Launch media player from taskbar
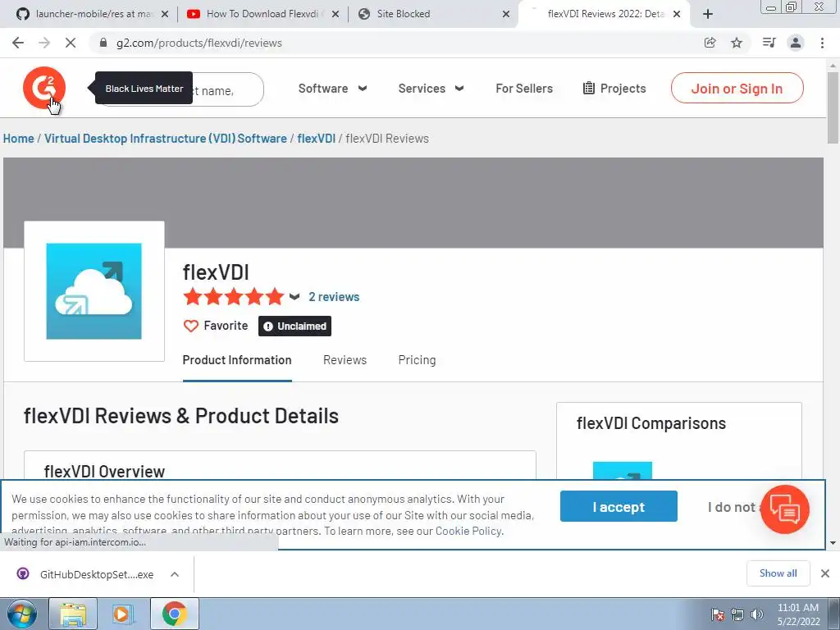This screenshot has height=630, width=840. click(x=122, y=614)
